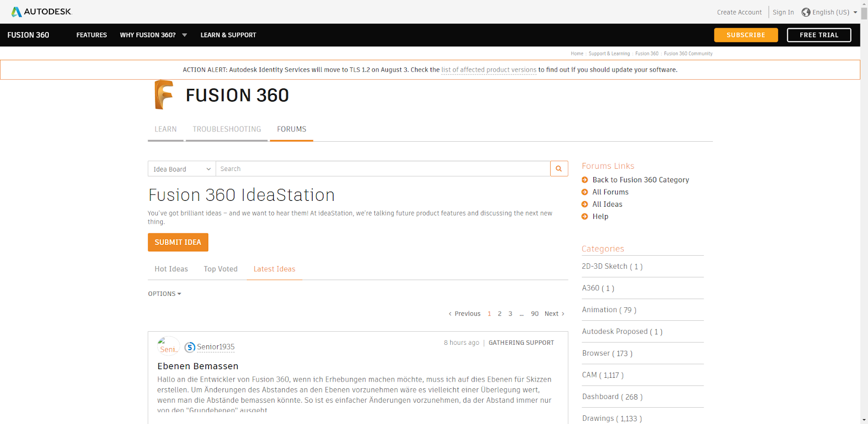The height and width of the screenshot is (424, 868).
Task: Show the Hot Ideas tab
Action: point(171,269)
